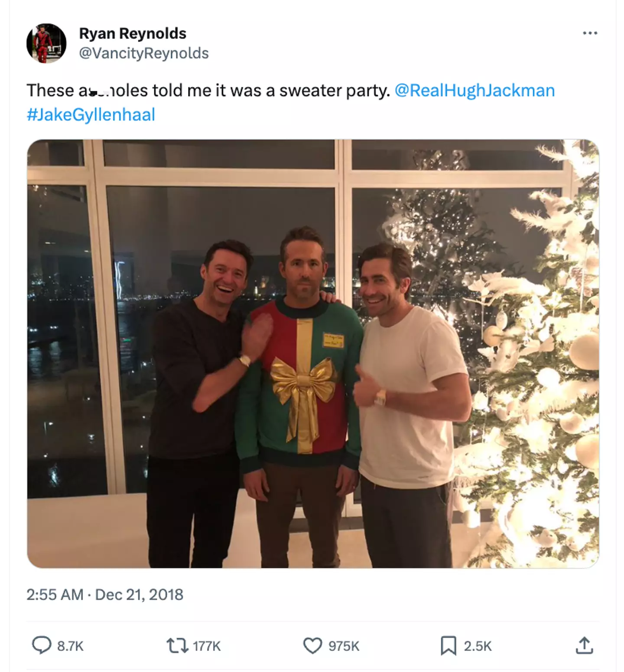Screen dimensions: 624x672
Task: Click the 177K retweets count
Action: pyautogui.click(x=207, y=646)
